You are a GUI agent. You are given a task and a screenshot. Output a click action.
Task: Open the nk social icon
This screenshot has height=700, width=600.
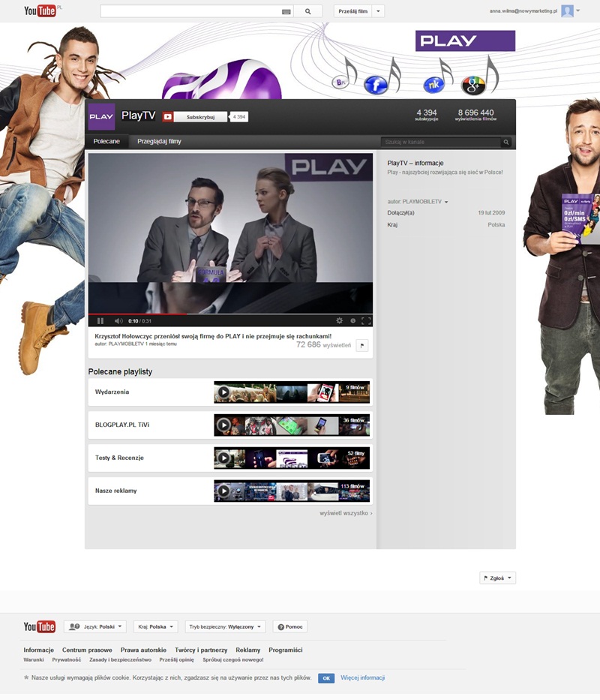pyautogui.click(x=433, y=84)
